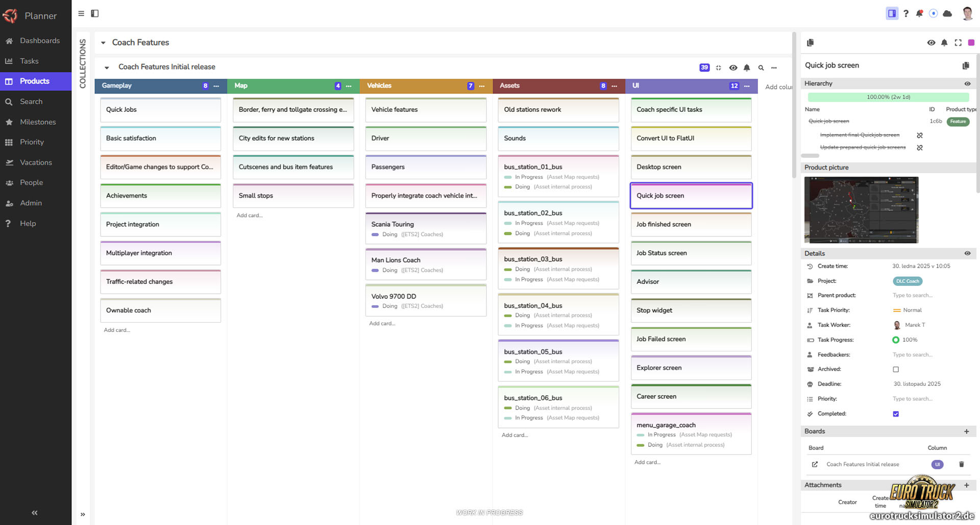
Task: Delete board entry using trash icon
Action: click(962, 464)
